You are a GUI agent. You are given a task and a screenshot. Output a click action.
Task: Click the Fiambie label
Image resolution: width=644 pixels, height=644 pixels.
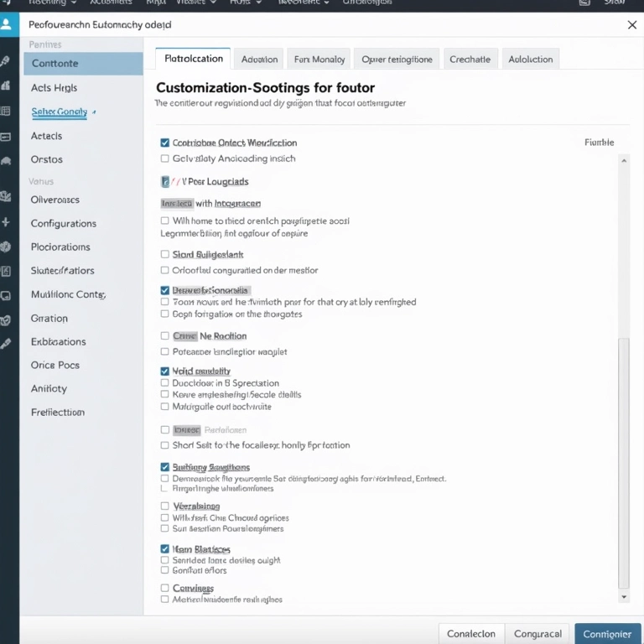point(600,143)
